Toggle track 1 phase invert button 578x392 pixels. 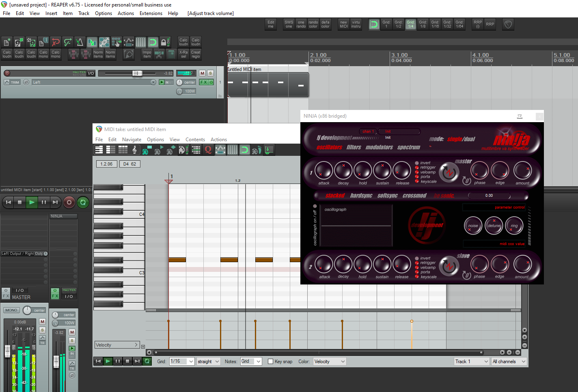coord(26,82)
